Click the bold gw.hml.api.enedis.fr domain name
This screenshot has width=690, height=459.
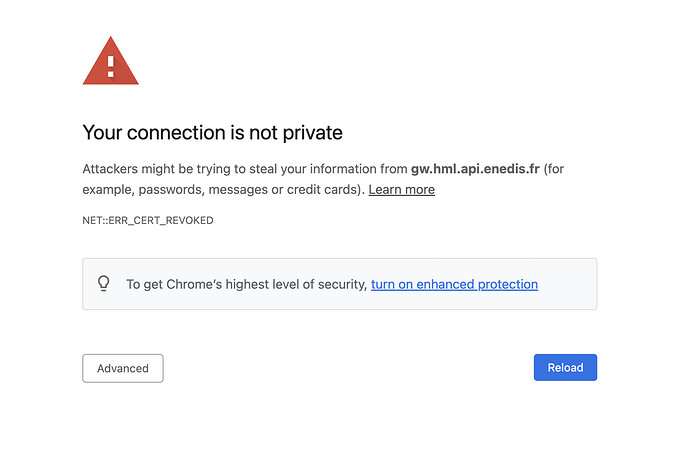(475, 169)
